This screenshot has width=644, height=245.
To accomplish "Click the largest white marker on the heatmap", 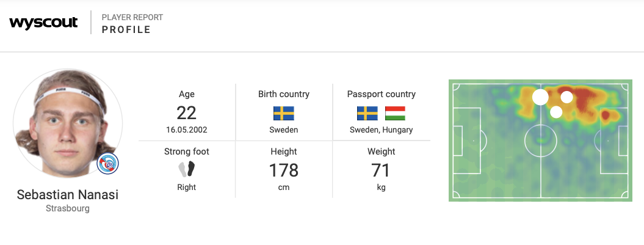I will click(x=540, y=97).
